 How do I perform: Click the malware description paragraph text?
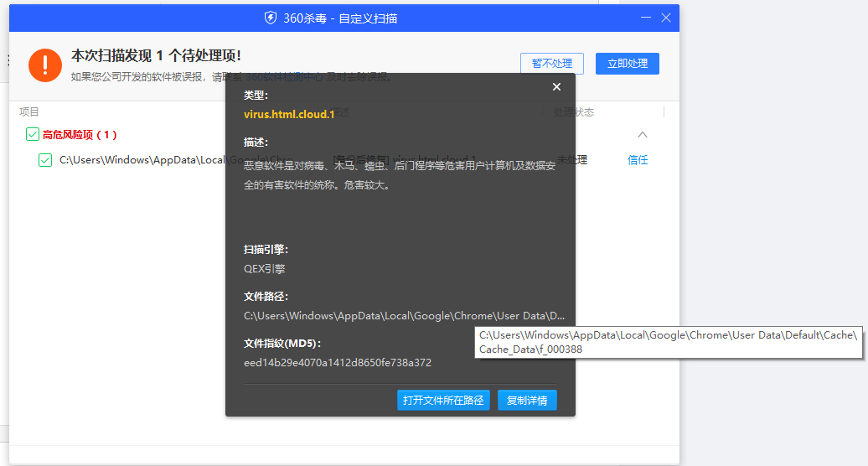399,175
